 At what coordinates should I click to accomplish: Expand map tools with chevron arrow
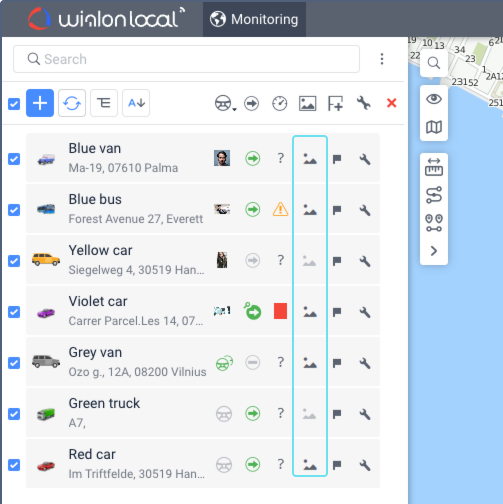pos(434,251)
